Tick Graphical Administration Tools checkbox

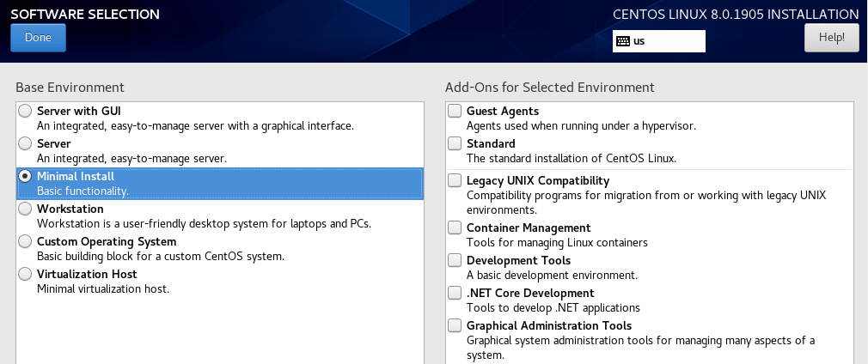point(455,325)
